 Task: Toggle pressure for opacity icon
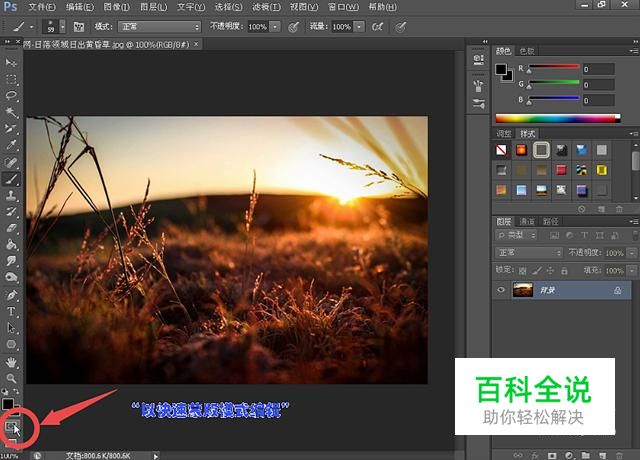pos(293,27)
